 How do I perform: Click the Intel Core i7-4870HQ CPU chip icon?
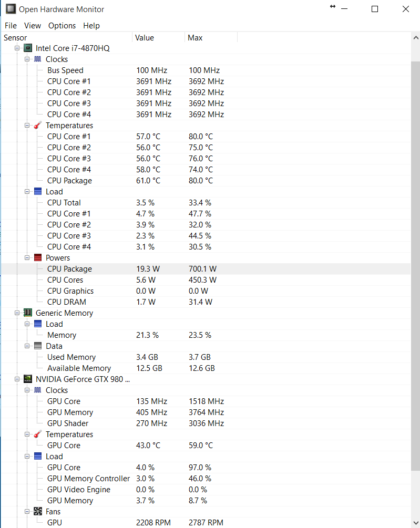tap(27, 48)
